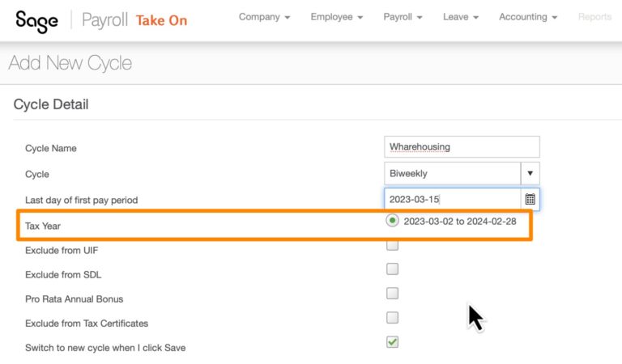Click the Payroll product name beside the logo

click(x=104, y=20)
